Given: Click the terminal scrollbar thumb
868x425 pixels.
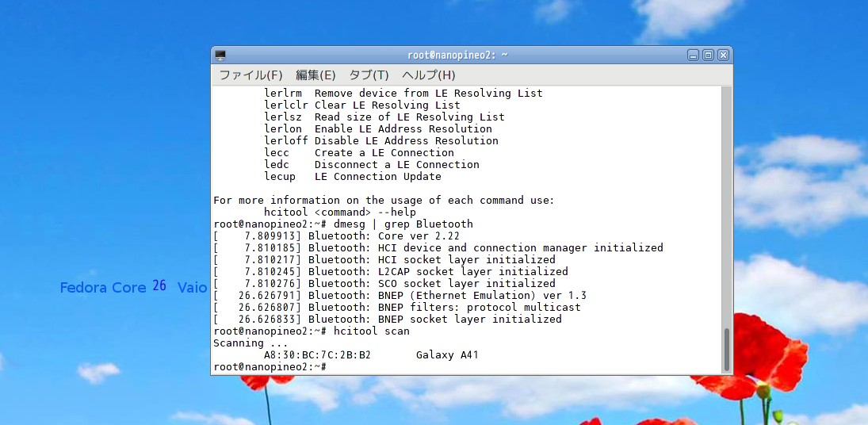Looking at the screenshot, I should [726, 349].
